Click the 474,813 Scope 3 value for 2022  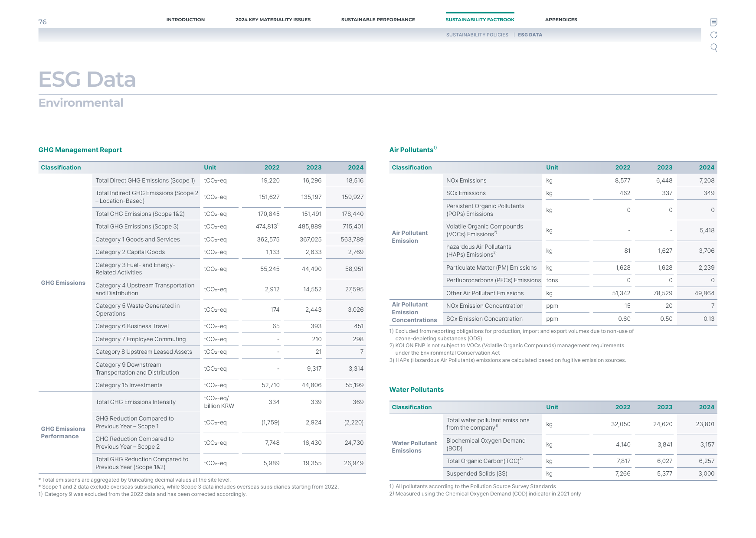268,227
